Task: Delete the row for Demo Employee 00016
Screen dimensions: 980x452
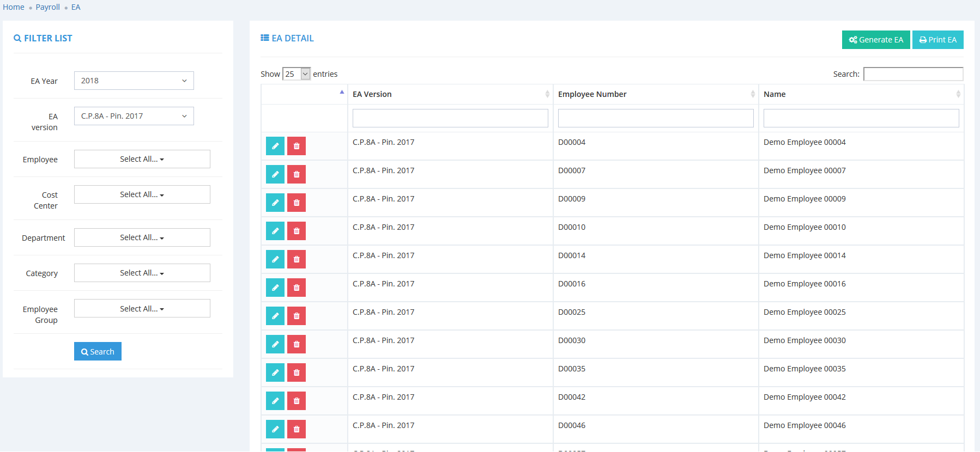Action: (x=297, y=288)
